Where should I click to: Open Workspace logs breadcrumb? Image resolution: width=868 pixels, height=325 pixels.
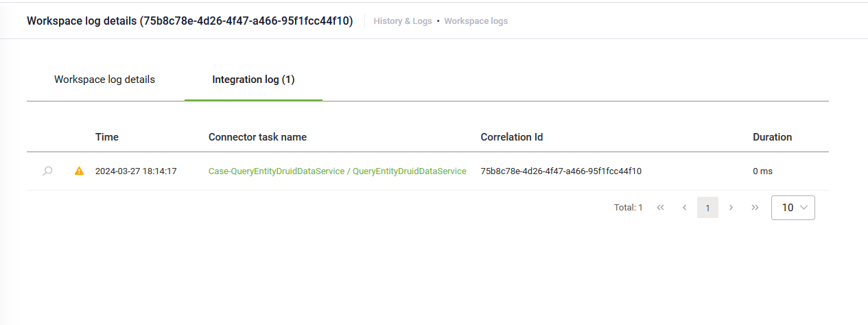coord(476,21)
